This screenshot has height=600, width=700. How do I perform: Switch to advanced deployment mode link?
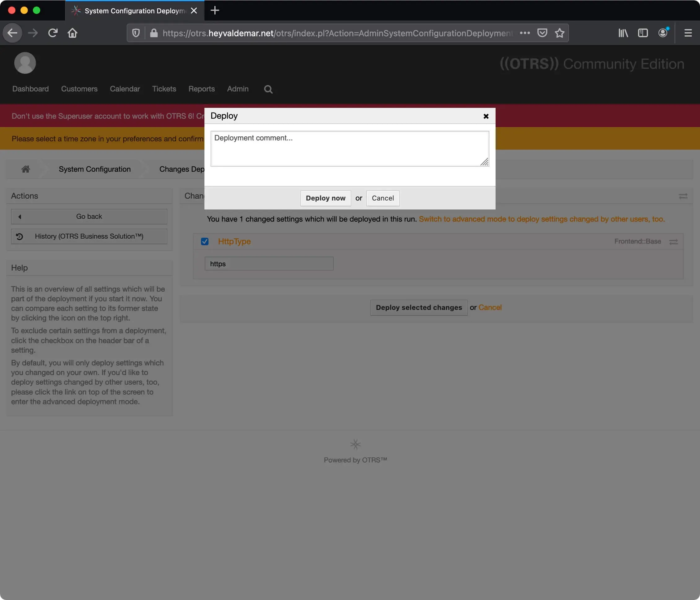(x=541, y=219)
